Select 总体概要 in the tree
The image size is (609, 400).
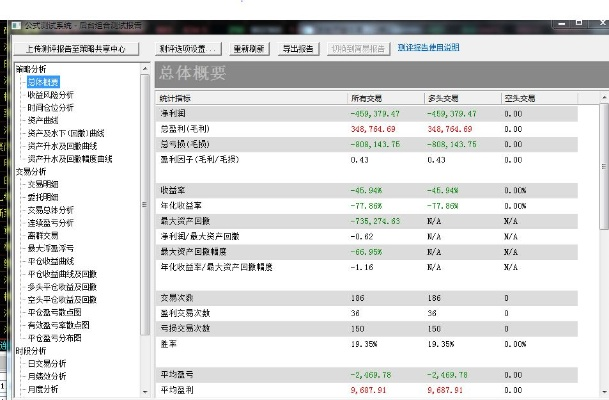(x=44, y=82)
